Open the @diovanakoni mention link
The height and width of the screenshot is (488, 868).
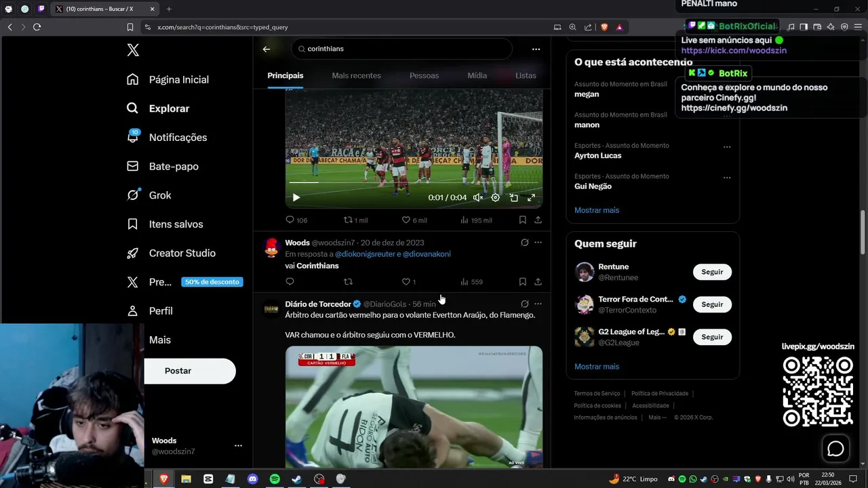tap(427, 254)
